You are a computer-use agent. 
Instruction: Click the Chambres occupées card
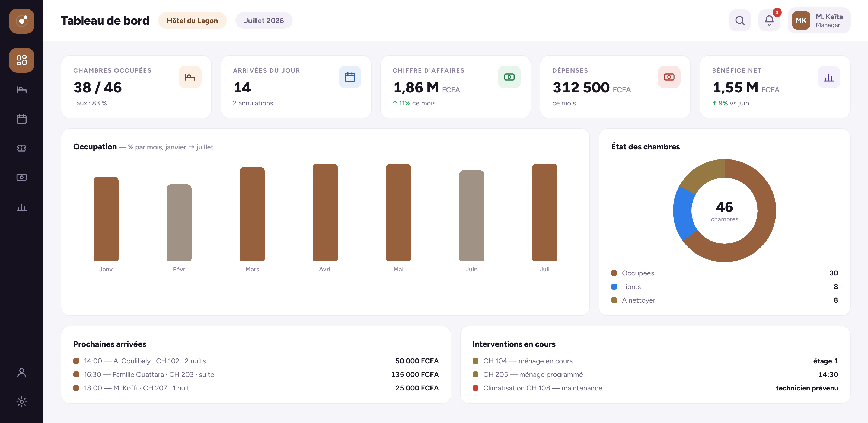[136, 87]
